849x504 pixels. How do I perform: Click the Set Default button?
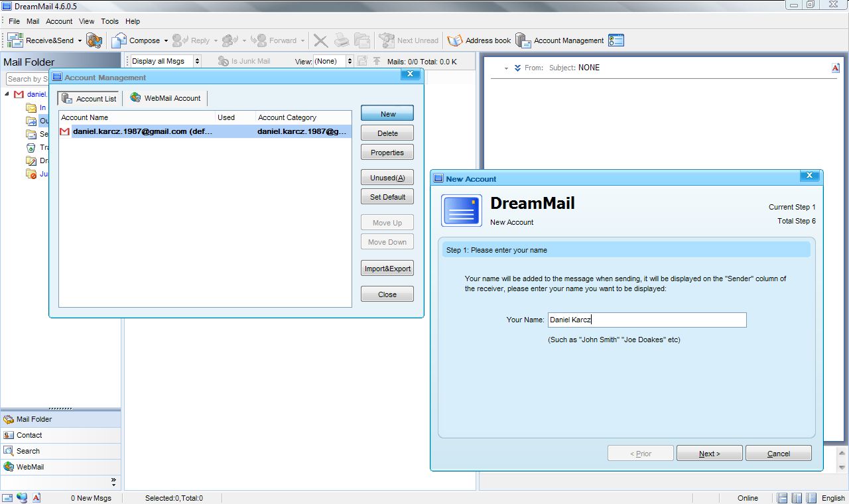click(387, 196)
